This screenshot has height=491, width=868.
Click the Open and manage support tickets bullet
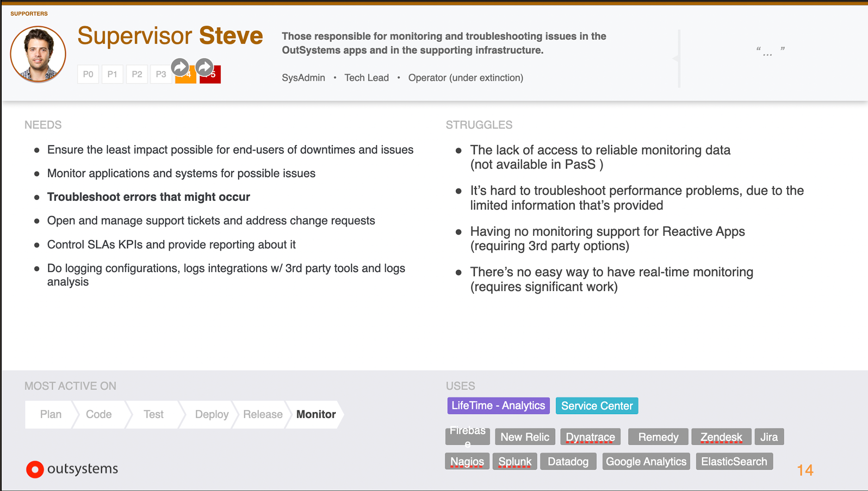211,221
